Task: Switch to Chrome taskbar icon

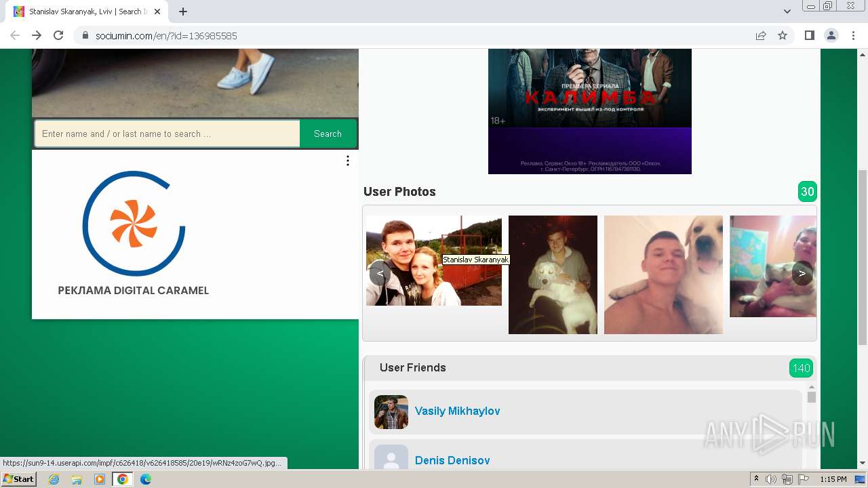Action: (123, 479)
